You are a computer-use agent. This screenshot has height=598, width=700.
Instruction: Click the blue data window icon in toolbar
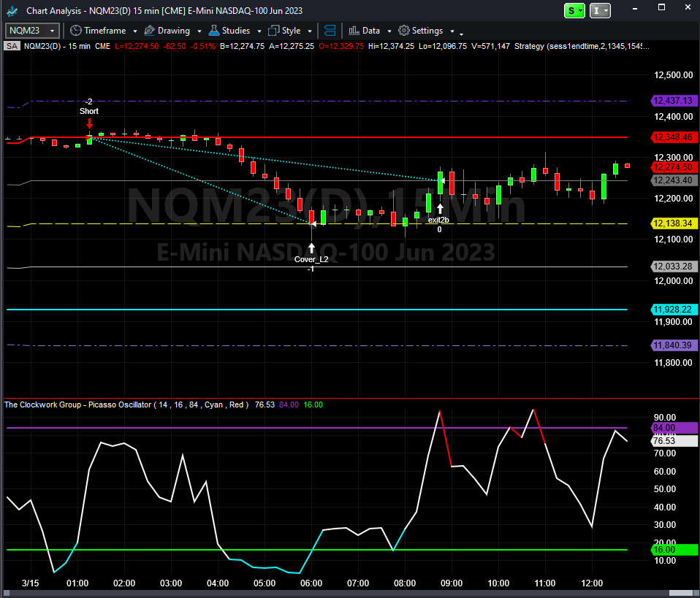point(330,31)
